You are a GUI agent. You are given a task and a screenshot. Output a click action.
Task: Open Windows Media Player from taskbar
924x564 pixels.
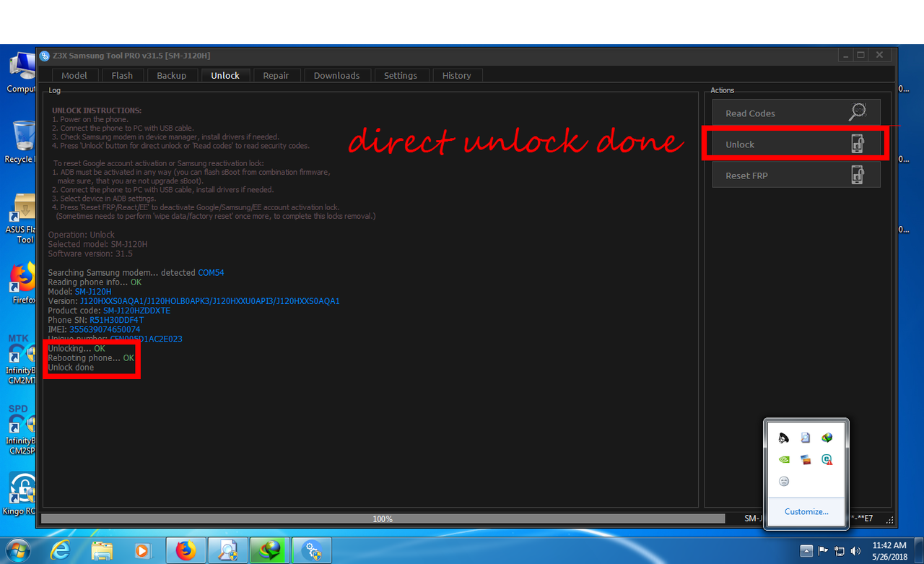pyautogui.click(x=143, y=550)
